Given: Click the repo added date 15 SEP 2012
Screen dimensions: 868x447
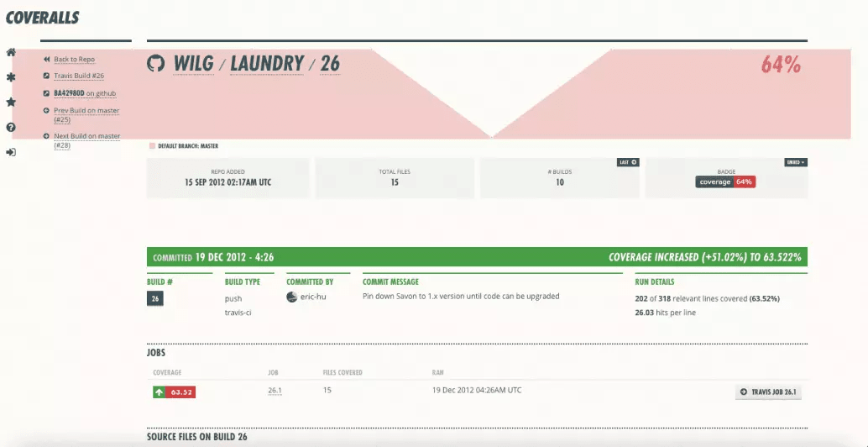Looking at the screenshot, I should (x=227, y=182).
